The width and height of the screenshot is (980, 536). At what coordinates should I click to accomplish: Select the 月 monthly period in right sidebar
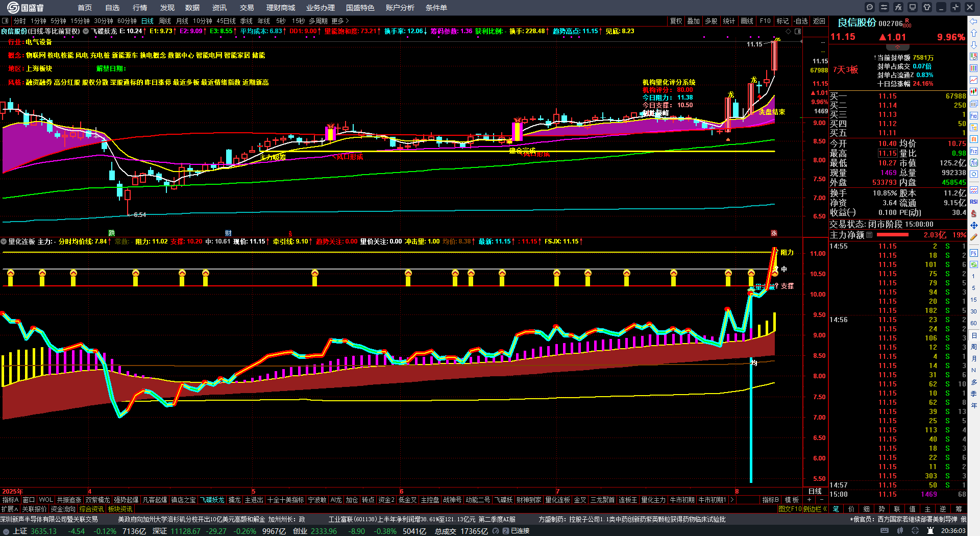(x=974, y=358)
